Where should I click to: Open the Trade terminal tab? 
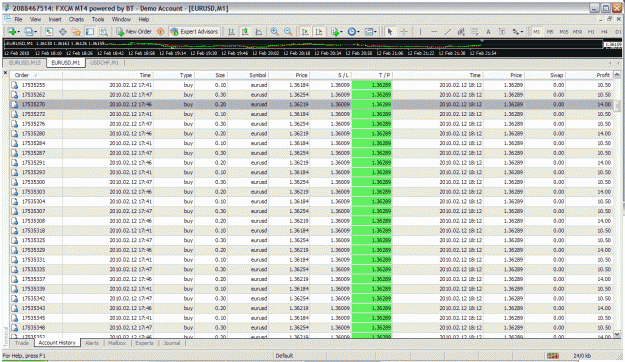22,343
